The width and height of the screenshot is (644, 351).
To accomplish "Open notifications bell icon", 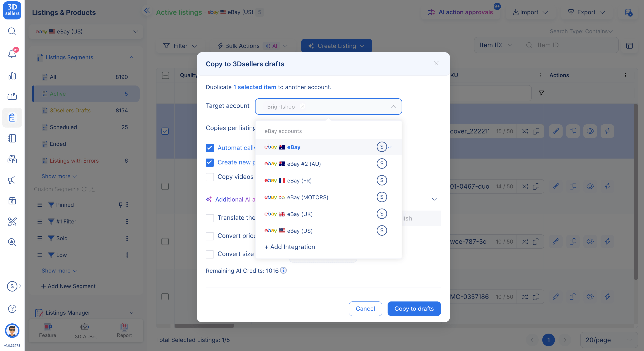I will click(x=12, y=54).
